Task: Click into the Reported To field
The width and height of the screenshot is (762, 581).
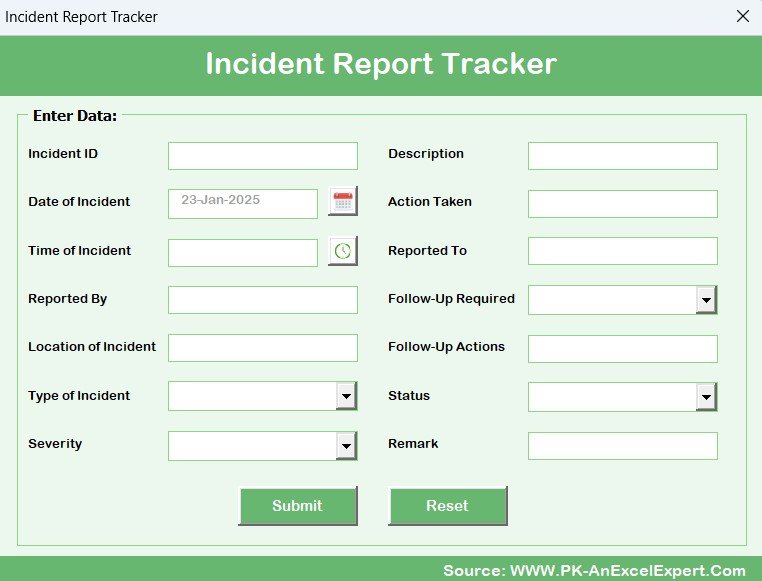Action: [623, 251]
